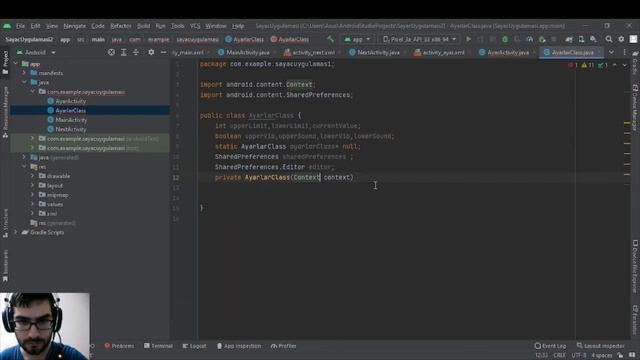The height and width of the screenshot is (360, 640).
Task: Click the 4 spaces indent status entry
Action: pyautogui.click(x=602, y=356)
